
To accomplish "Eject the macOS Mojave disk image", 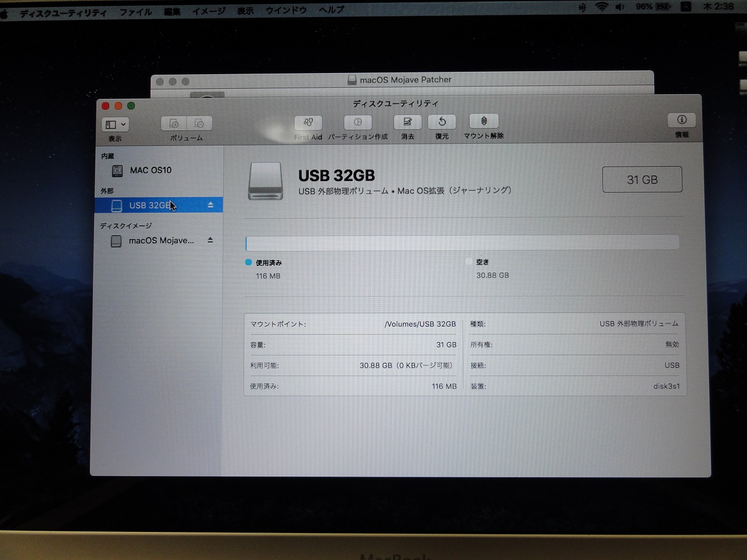I will click(x=210, y=240).
